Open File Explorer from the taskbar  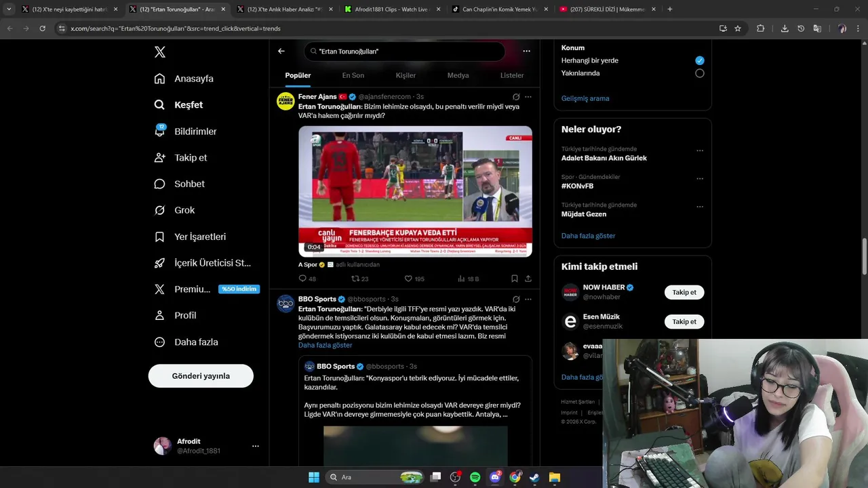(554, 477)
